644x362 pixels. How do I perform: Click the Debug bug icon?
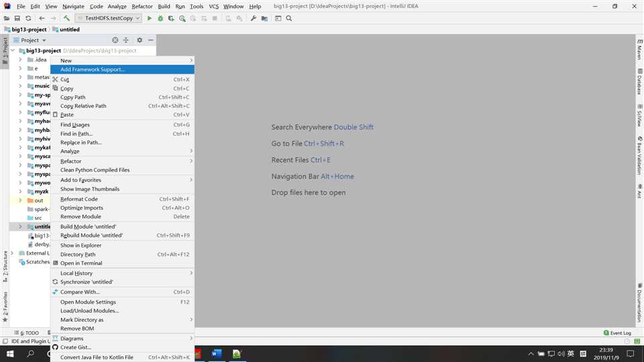(x=160, y=18)
